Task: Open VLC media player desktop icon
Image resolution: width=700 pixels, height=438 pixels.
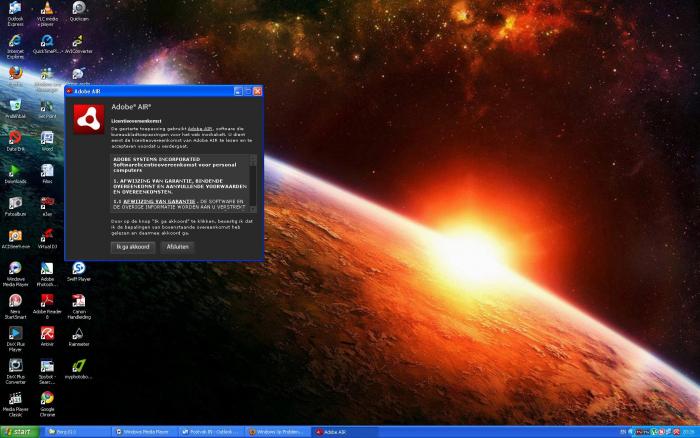Action: (x=47, y=13)
